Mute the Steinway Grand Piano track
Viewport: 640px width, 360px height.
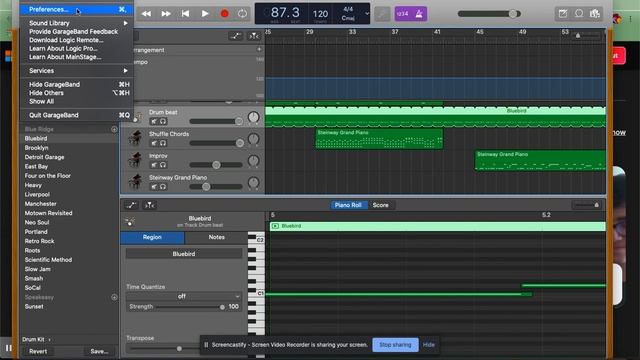[x=153, y=187]
